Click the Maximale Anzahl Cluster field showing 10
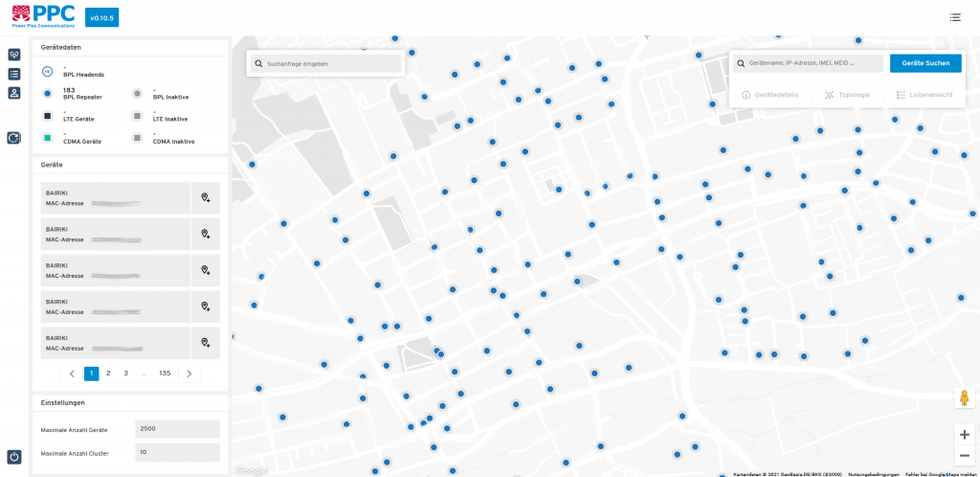Viewport: 980px width, 477px height. (177, 452)
